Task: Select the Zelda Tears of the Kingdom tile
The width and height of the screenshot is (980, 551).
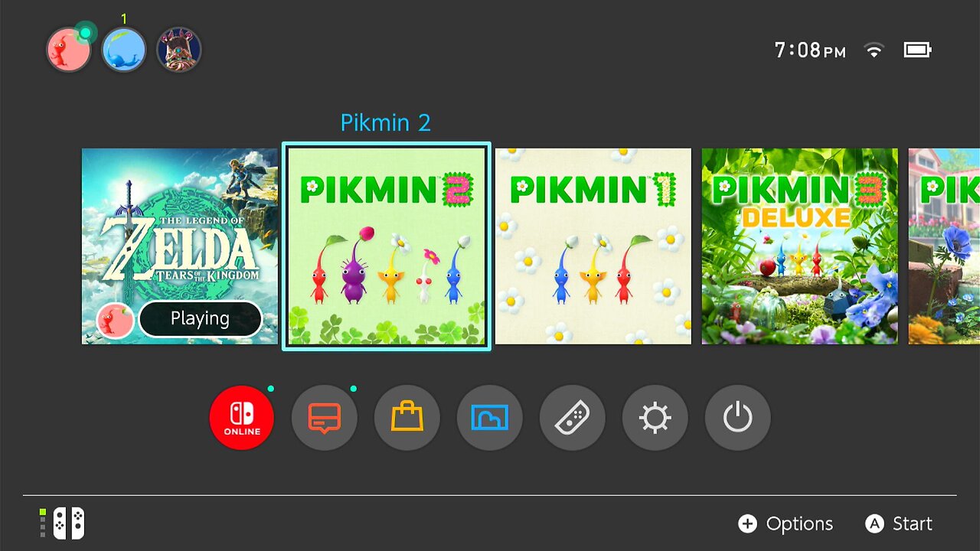Action: point(180,246)
